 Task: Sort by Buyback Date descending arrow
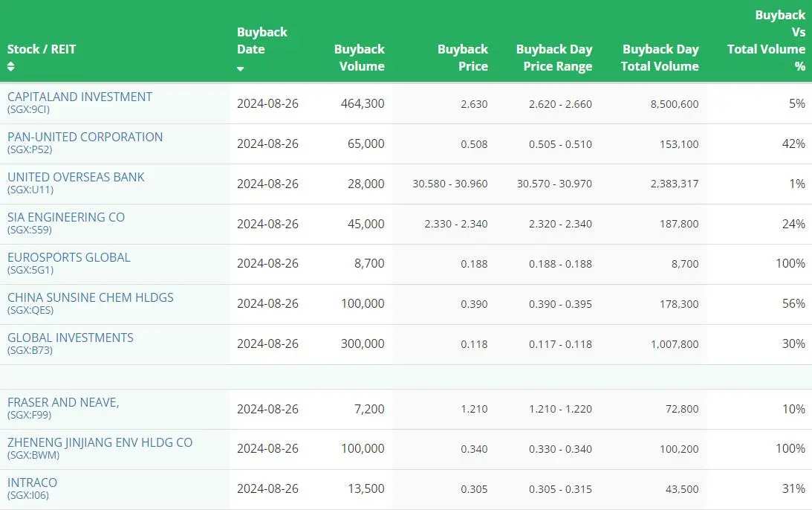(x=240, y=68)
